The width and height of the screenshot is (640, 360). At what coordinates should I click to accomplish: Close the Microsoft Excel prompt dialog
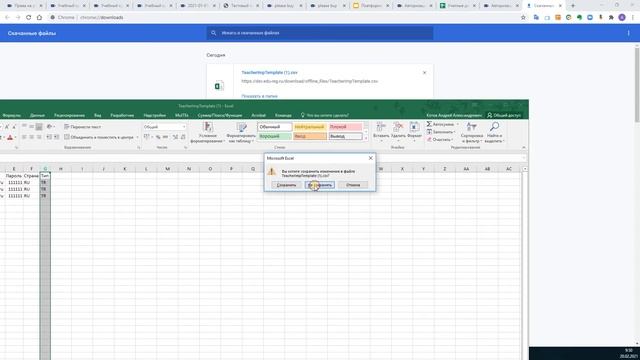pyautogui.click(x=371, y=158)
